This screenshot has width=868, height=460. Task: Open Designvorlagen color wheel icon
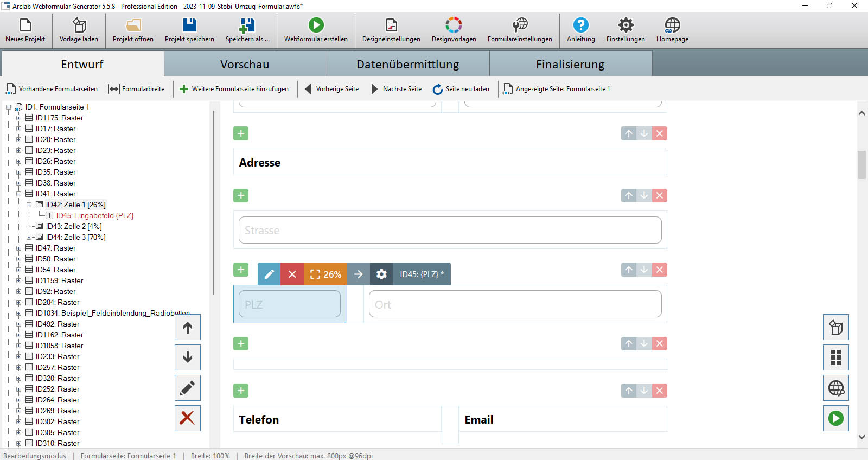pos(454,25)
